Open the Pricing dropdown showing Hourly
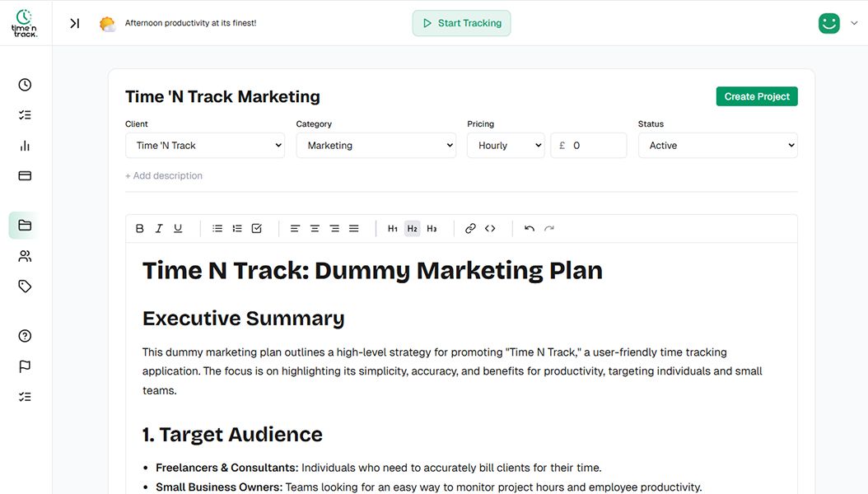This screenshot has width=868, height=494. point(506,146)
